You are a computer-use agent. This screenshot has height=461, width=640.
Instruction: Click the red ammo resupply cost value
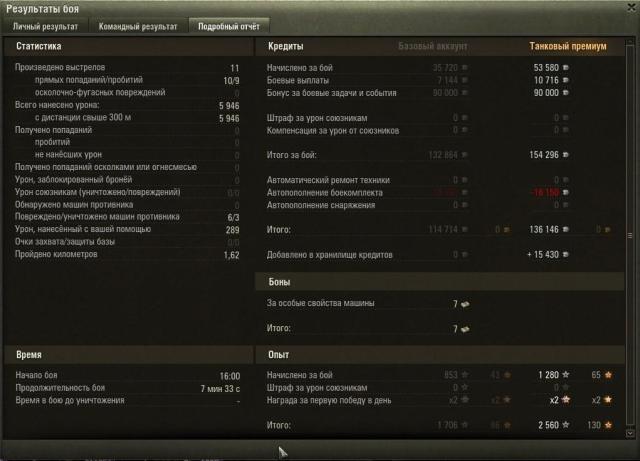545,192
